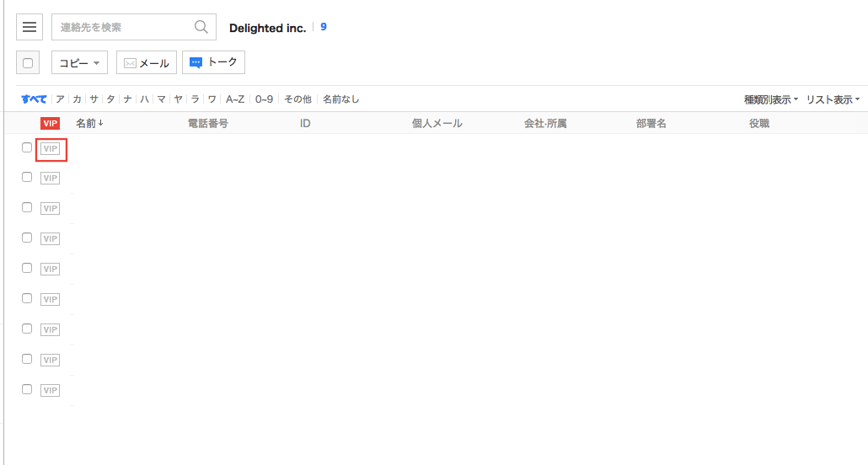
Task: Toggle VIP badge on first contact row
Action: point(51,148)
